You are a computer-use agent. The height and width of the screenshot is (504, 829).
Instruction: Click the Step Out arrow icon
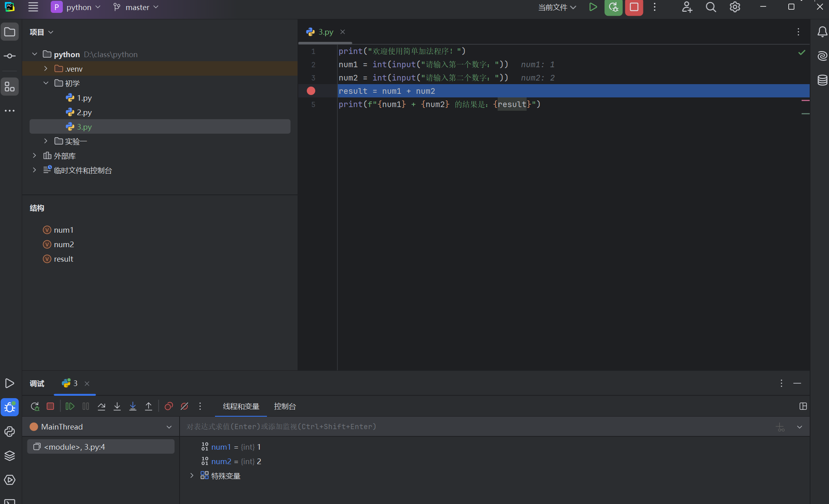149,407
